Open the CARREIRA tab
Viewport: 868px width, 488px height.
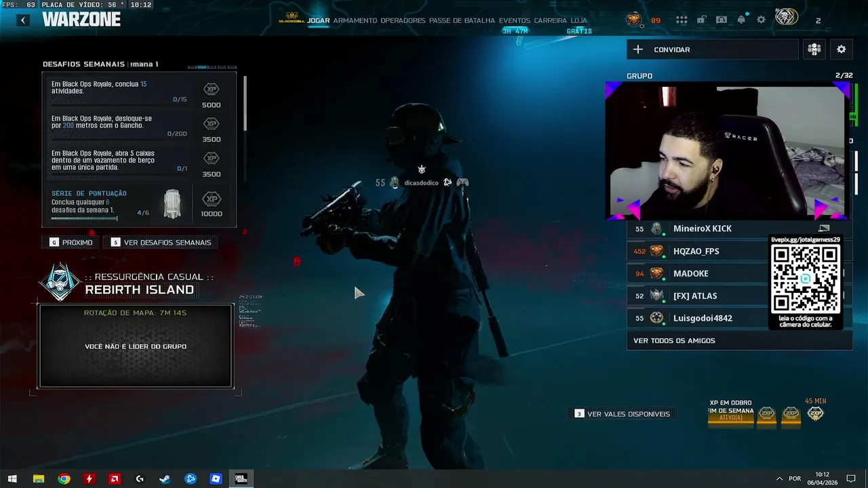[x=550, y=20]
